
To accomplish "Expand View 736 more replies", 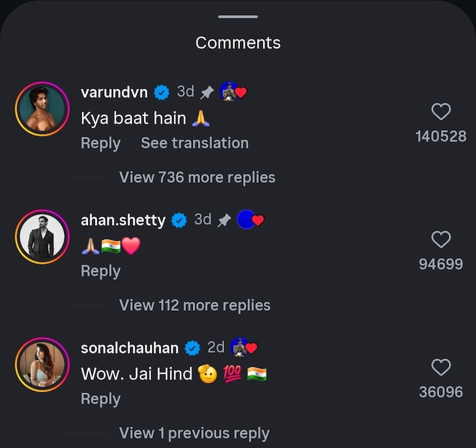I will coord(197,178).
